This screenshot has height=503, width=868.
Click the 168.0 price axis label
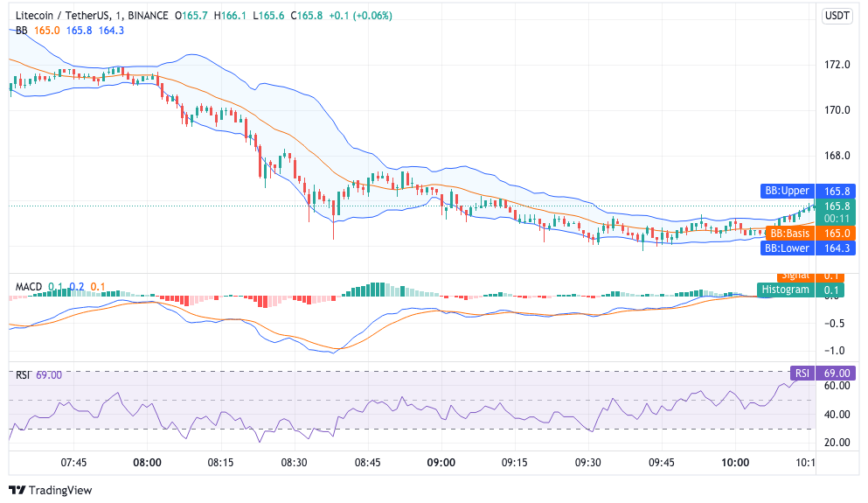coord(837,156)
